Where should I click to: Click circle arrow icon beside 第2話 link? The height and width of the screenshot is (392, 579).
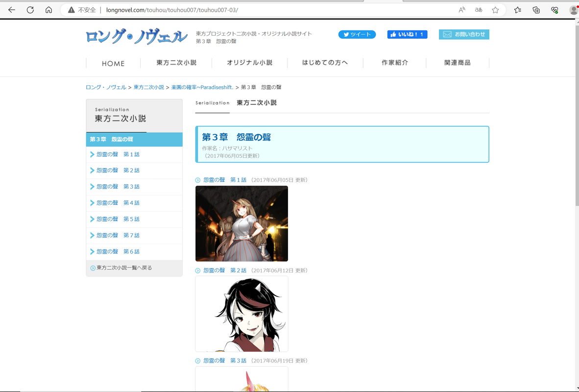pyautogui.click(x=198, y=271)
